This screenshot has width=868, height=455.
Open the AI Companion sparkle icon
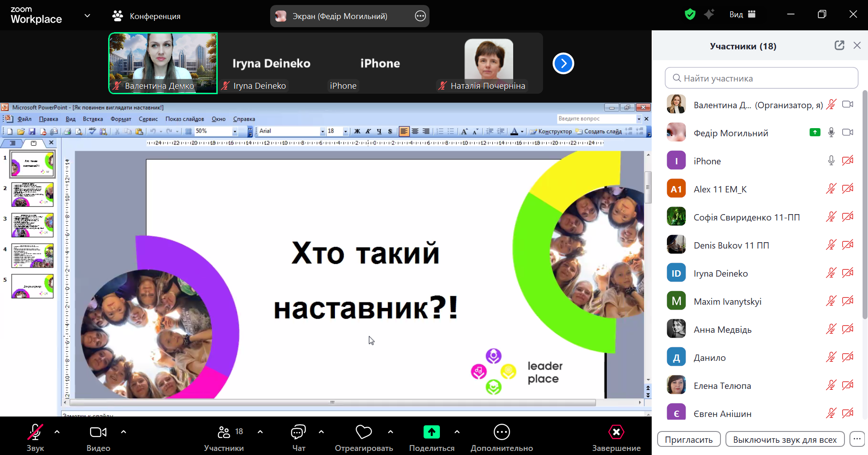pyautogui.click(x=709, y=14)
